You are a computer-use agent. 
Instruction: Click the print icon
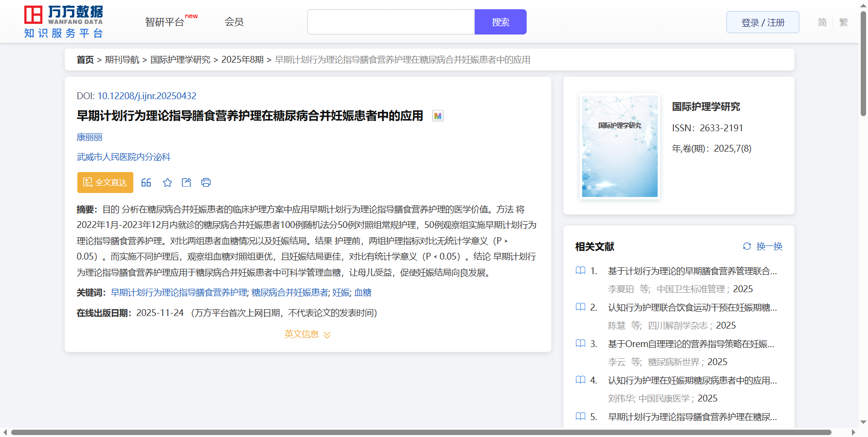pyautogui.click(x=206, y=183)
